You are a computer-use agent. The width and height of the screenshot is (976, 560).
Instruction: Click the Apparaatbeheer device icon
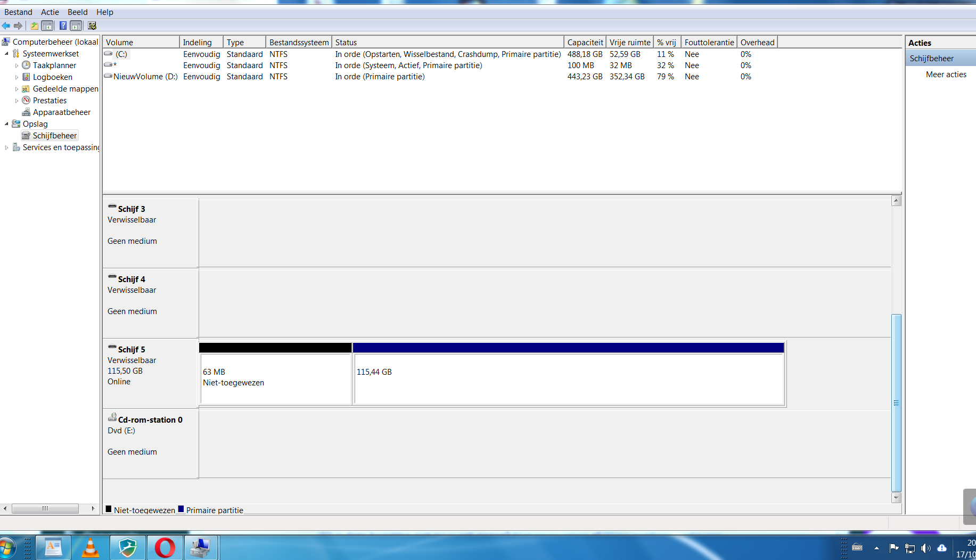[x=26, y=112]
